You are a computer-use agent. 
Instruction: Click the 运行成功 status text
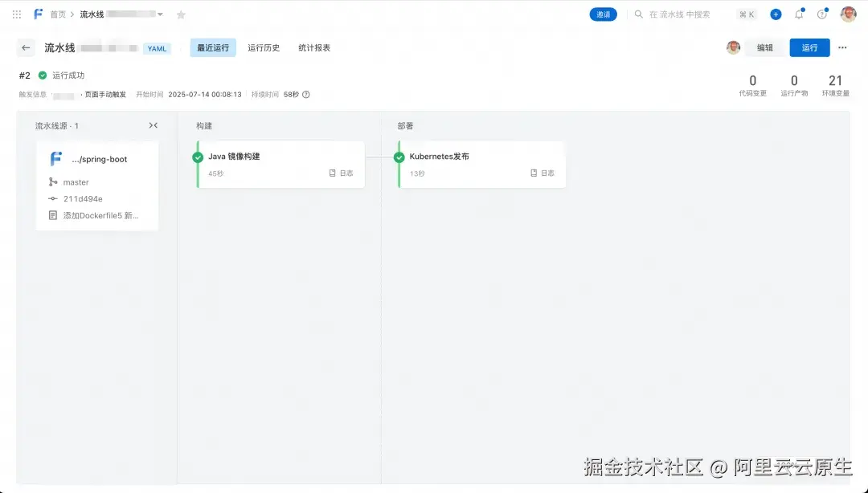pyautogui.click(x=68, y=75)
